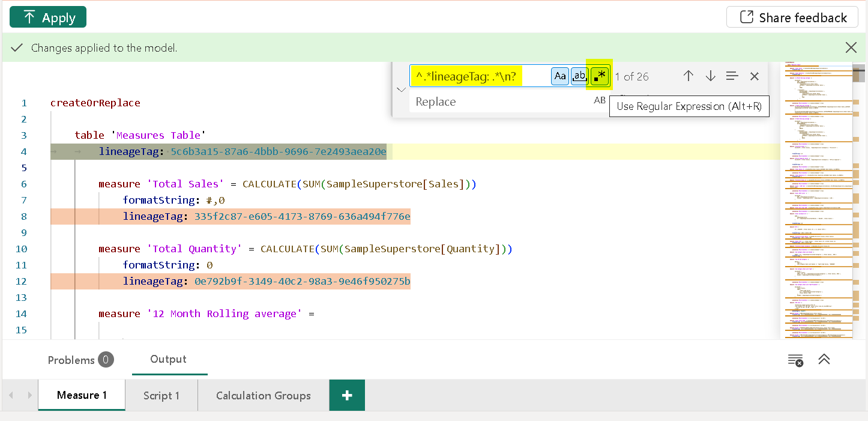This screenshot has width=868, height=421.
Task: Close the find and replace widget
Action: point(755,76)
